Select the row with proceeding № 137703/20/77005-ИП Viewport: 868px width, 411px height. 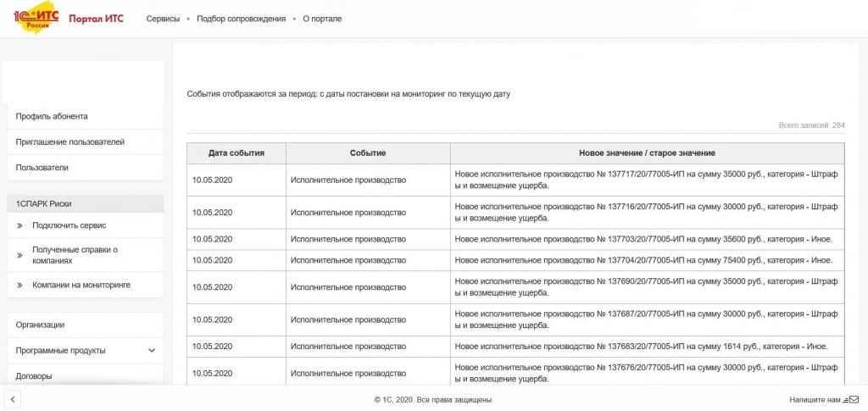point(515,239)
